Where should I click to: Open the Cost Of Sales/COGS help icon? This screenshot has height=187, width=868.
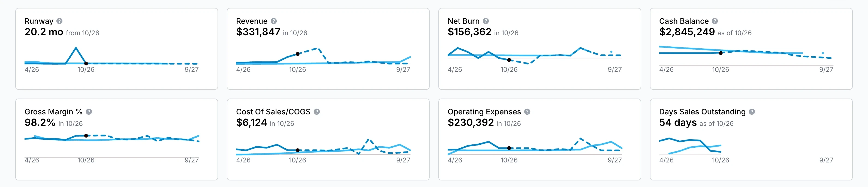[x=317, y=112]
